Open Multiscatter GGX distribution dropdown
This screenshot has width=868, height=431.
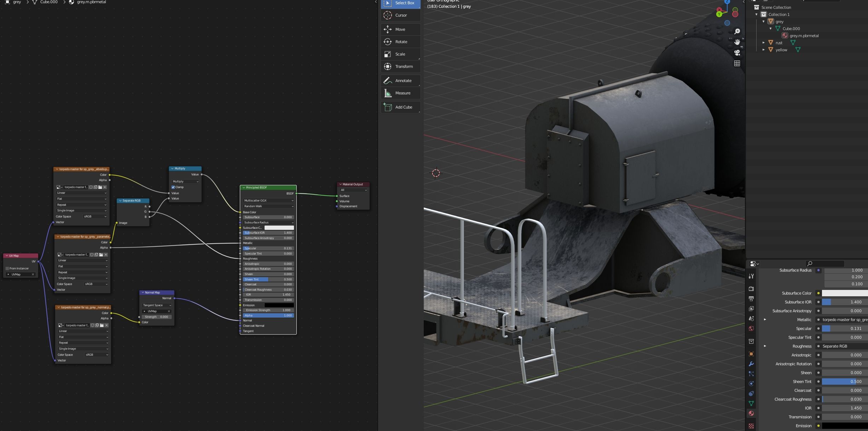click(x=268, y=200)
